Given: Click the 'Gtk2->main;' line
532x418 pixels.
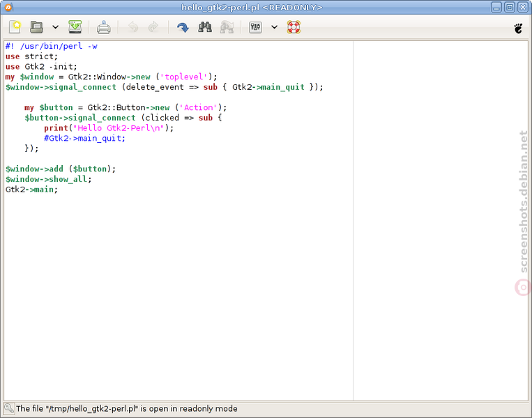Looking at the screenshot, I should [x=31, y=189].
